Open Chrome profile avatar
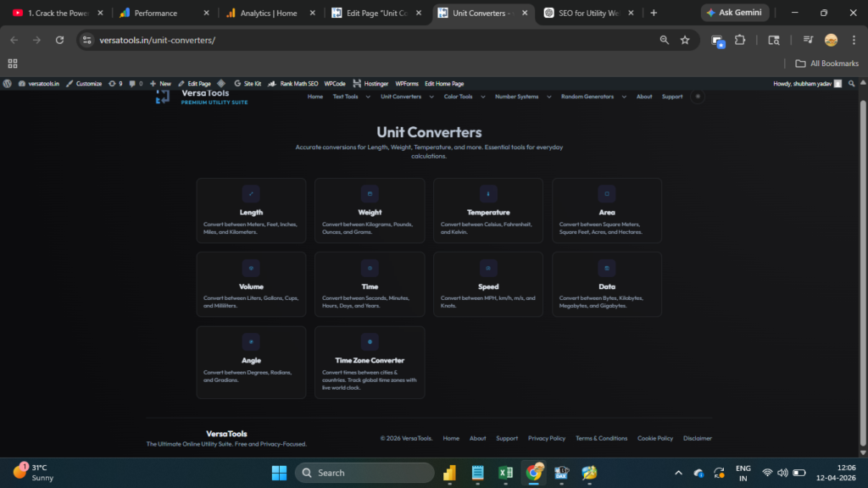The image size is (868, 488). pos(831,40)
